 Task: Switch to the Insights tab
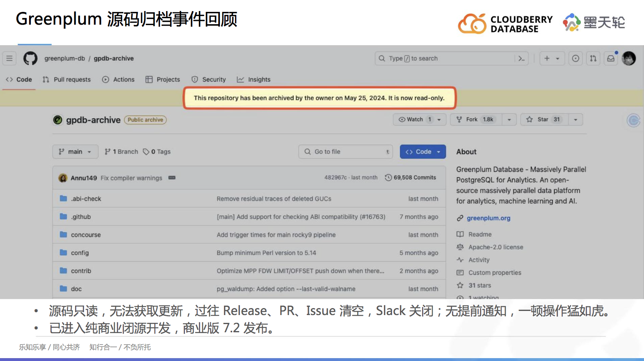click(254, 80)
